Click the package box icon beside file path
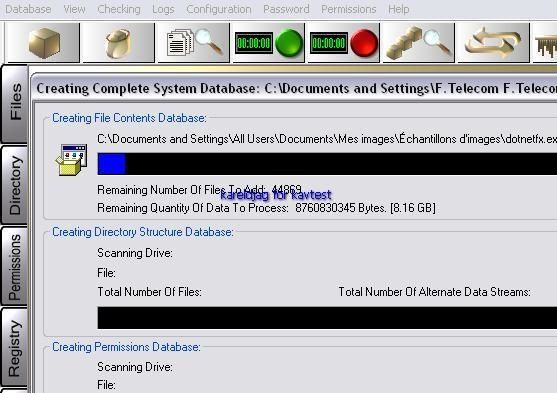The image size is (557, 393). coord(71,160)
